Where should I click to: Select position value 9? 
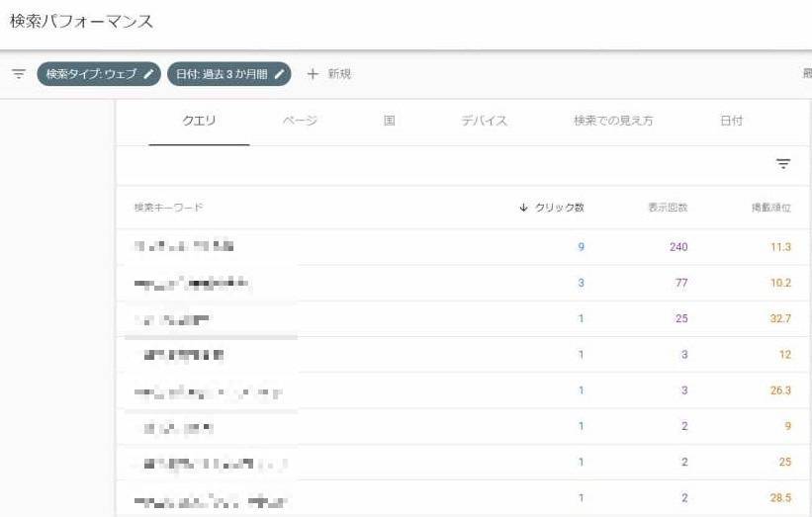[x=787, y=426]
